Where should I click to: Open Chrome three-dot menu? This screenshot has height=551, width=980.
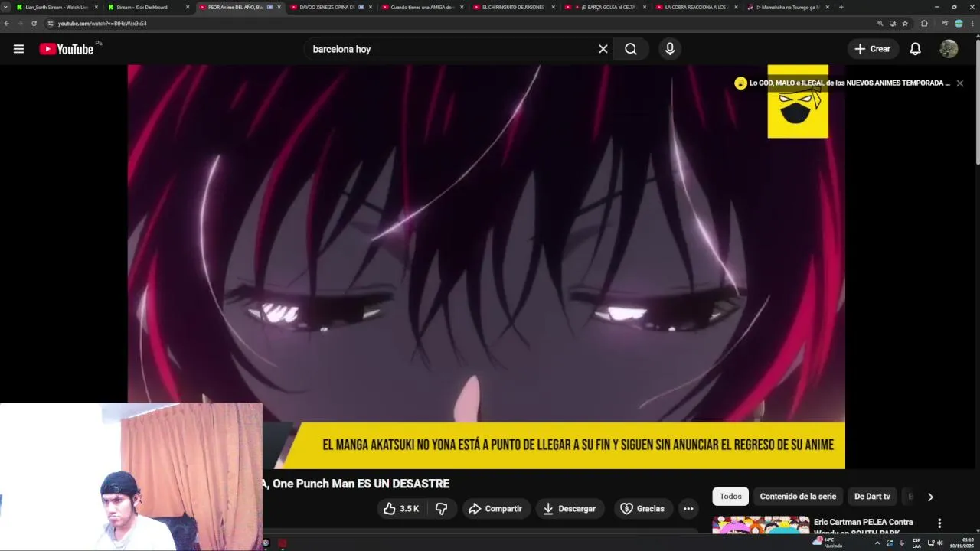coord(972,24)
